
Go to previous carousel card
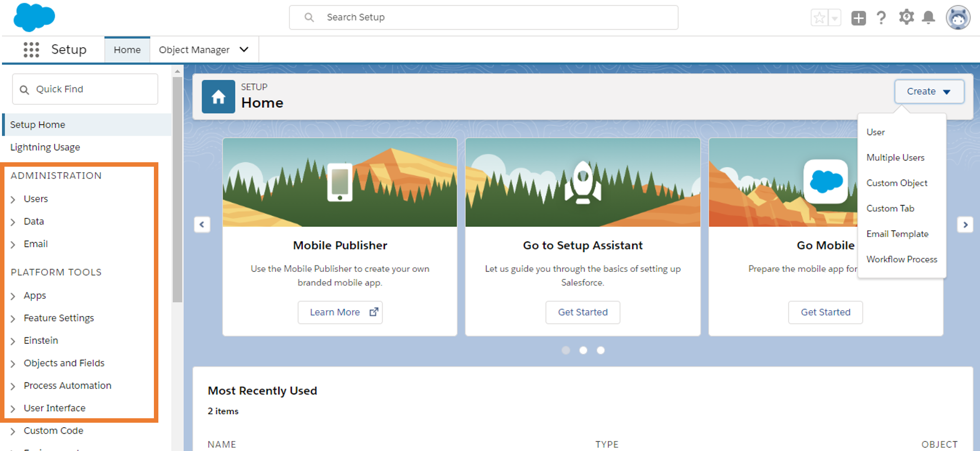202,224
